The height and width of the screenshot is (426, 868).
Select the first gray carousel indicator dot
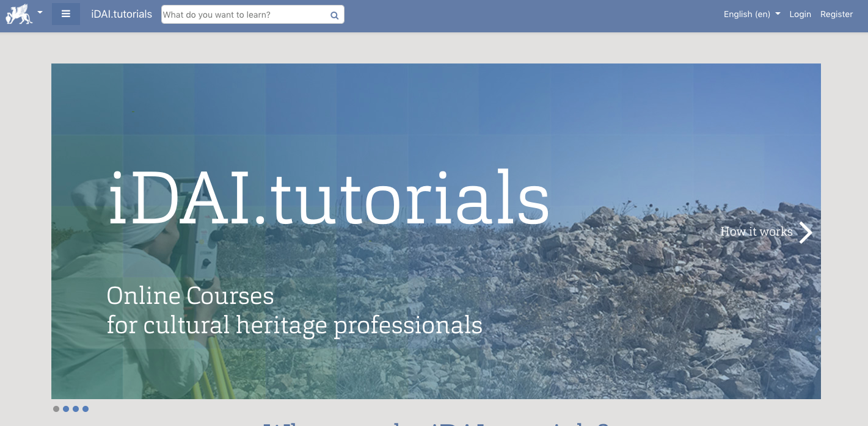(56, 409)
